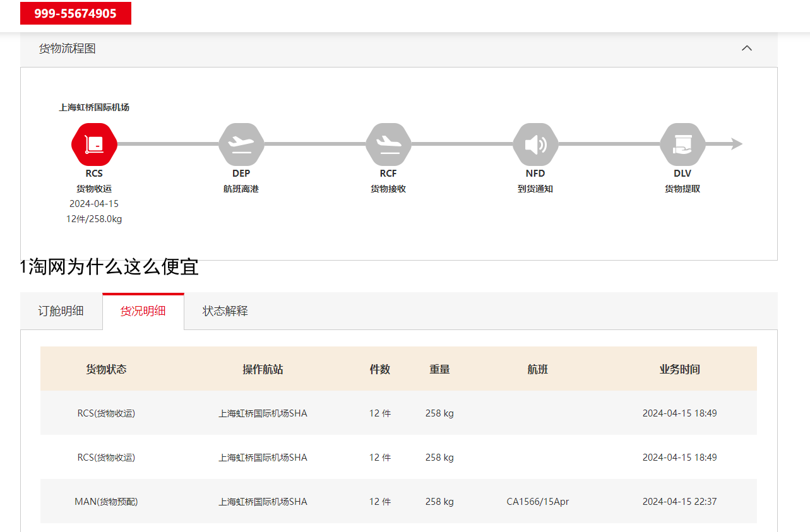
Task: Click the 航班 column header
Action: (537, 369)
